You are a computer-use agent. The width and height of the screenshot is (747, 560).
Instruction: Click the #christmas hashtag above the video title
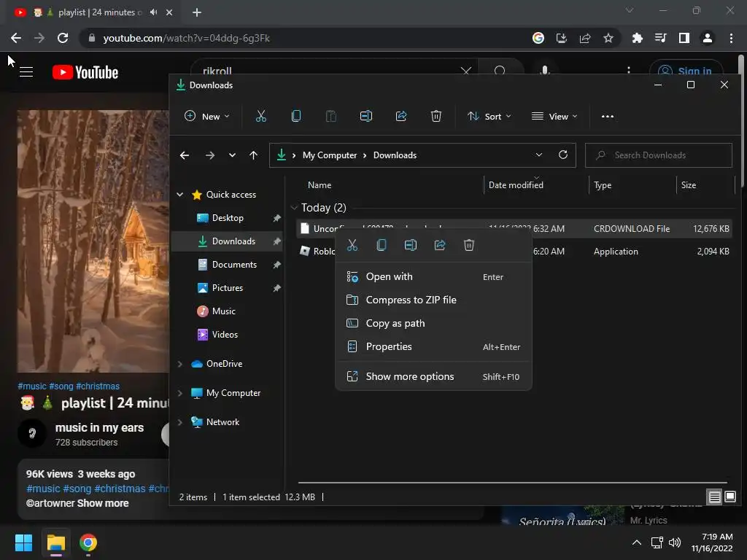click(x=98, y=386)
